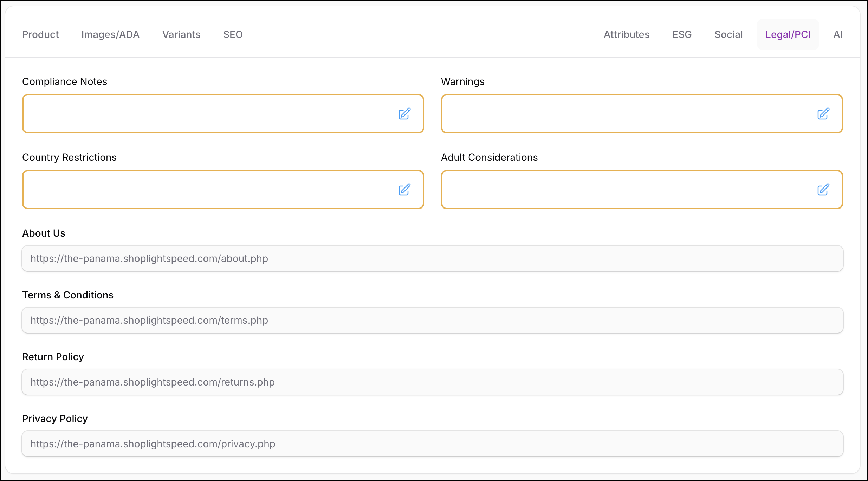Click the About Us URL field
This screenshot has height=481, width=868.
432,258
